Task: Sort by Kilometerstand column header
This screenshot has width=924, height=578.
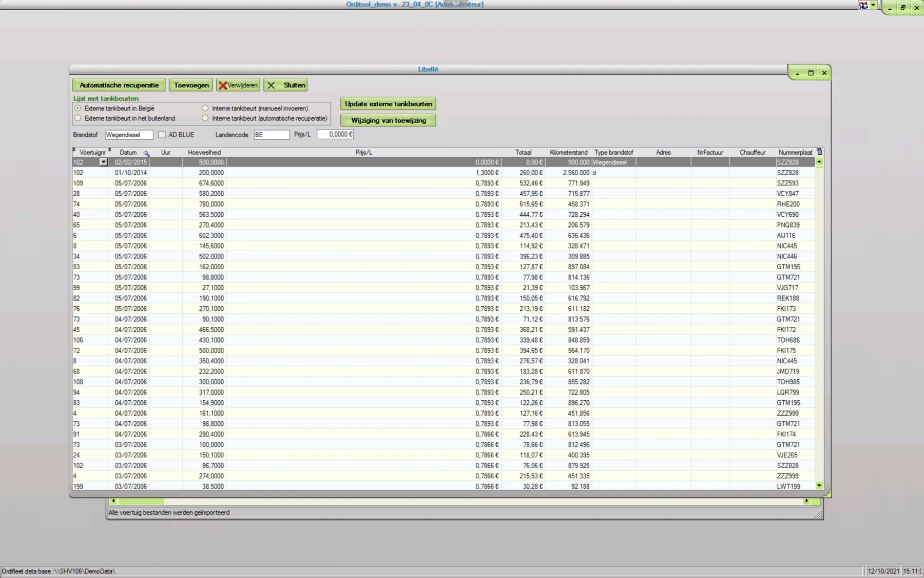Action: pyautogui.click(x=568, y=153)
